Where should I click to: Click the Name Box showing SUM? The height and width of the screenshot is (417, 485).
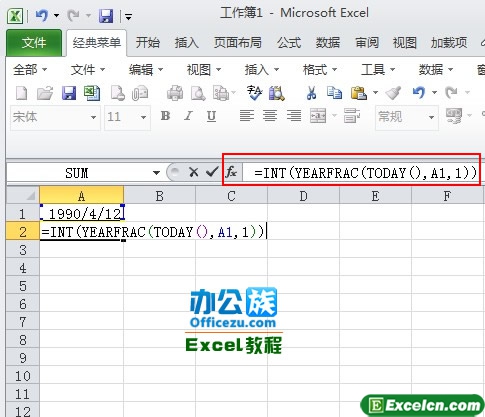tap(78, 173)
